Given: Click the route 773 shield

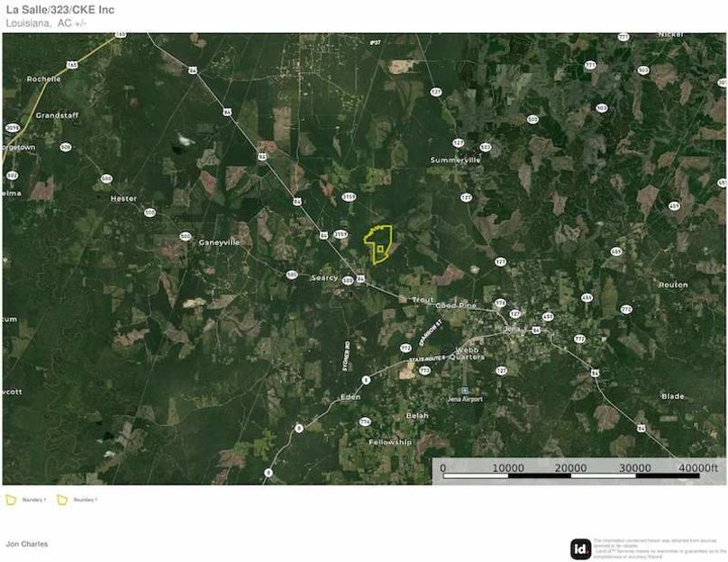Looking at the screenshot, I should click(425, 370).
